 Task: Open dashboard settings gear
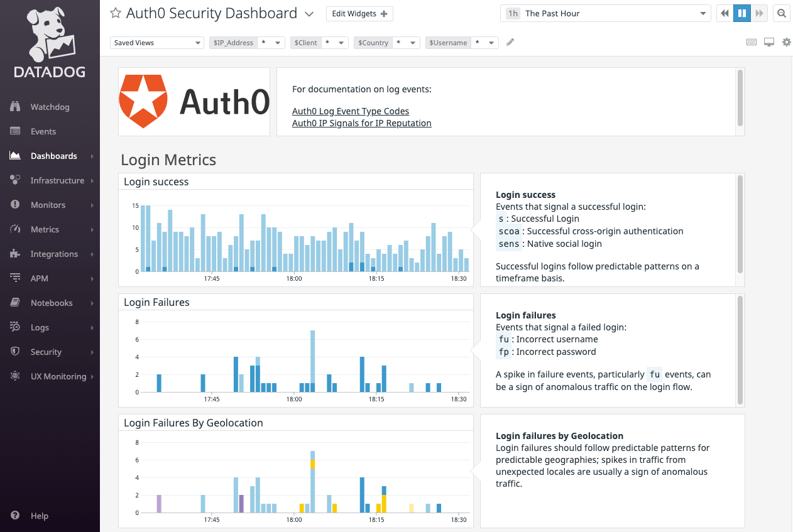[x=786, y=42]
